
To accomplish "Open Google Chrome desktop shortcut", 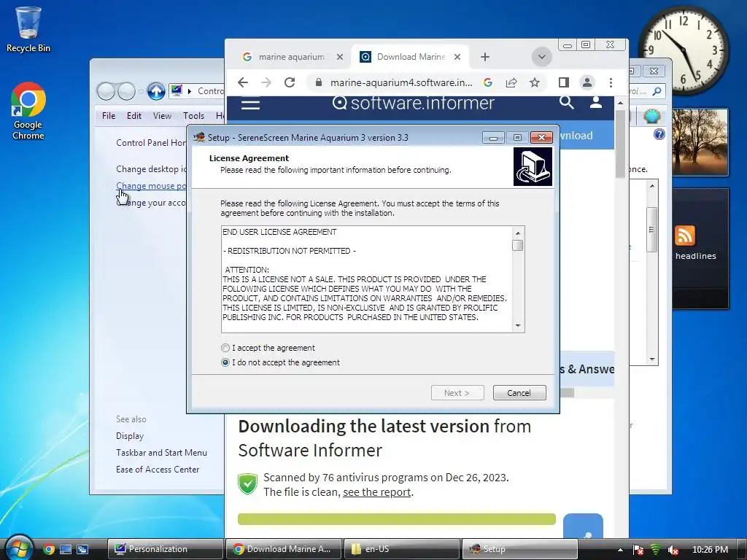I will [x=28, y=112].
